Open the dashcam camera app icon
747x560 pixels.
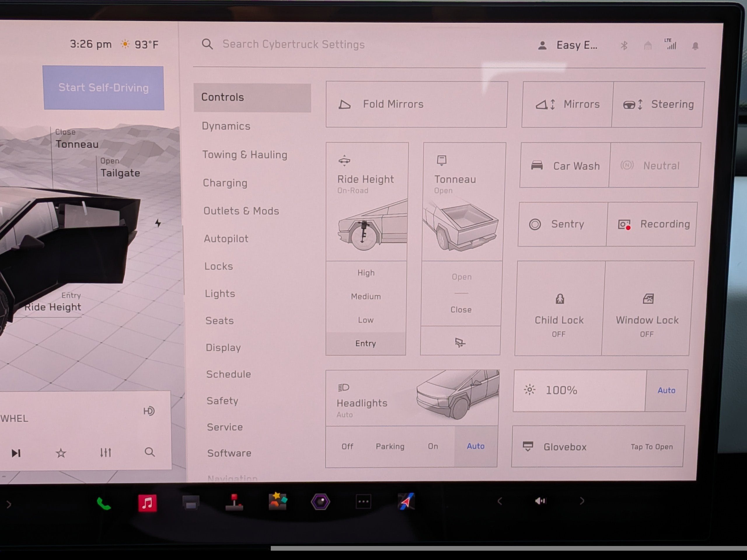coord(320,502)
